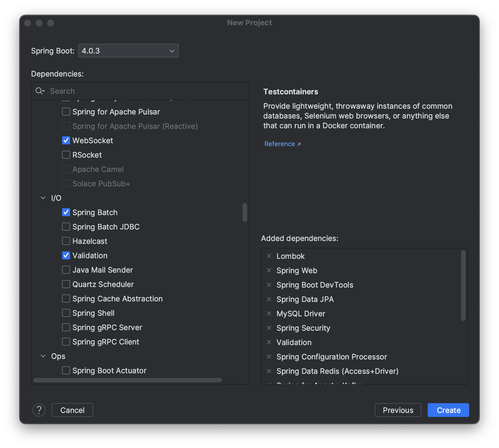Click the search magnifier icon
The width and height of the screenshot is (499, 448).
pyautogui.click(x=40, y=91)
